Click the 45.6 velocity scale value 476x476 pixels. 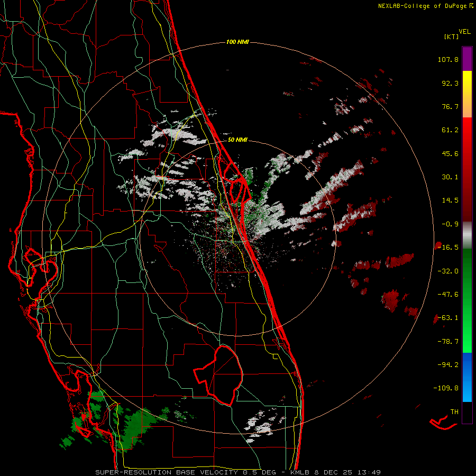click(450, 153)
